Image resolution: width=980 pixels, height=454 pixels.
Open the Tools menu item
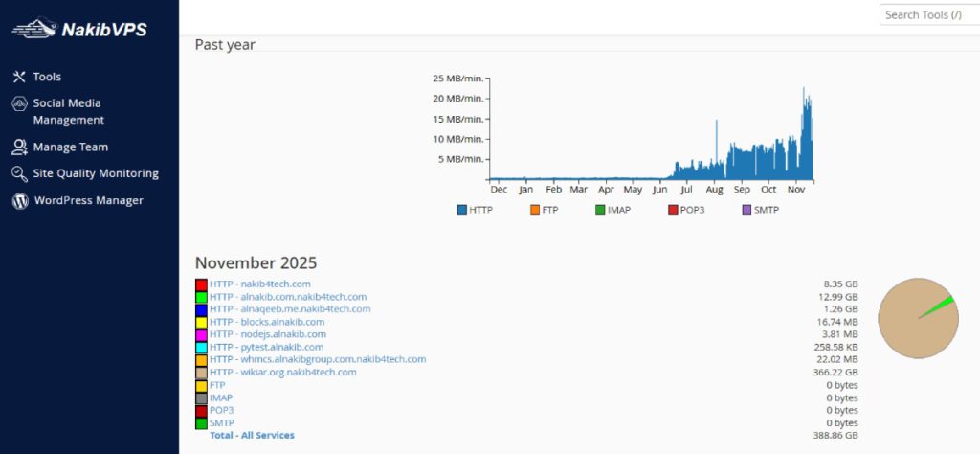[x=47, y=77]
